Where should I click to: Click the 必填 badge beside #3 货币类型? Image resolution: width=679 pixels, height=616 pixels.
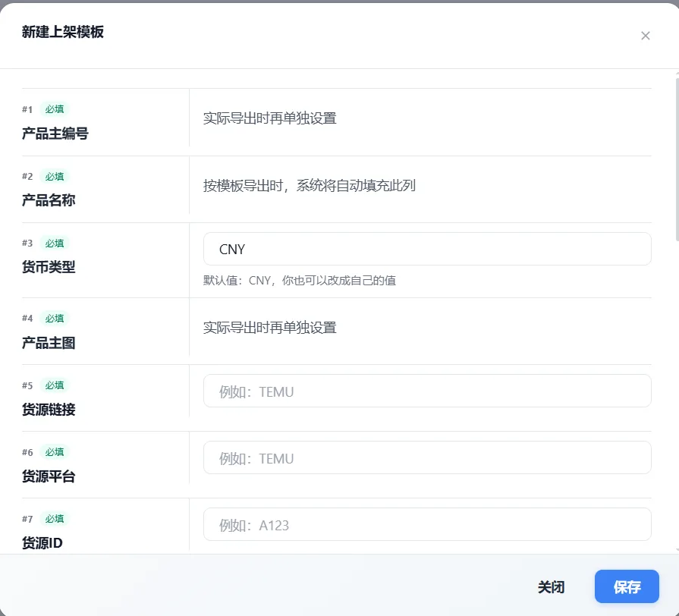[x=55, y=243]
